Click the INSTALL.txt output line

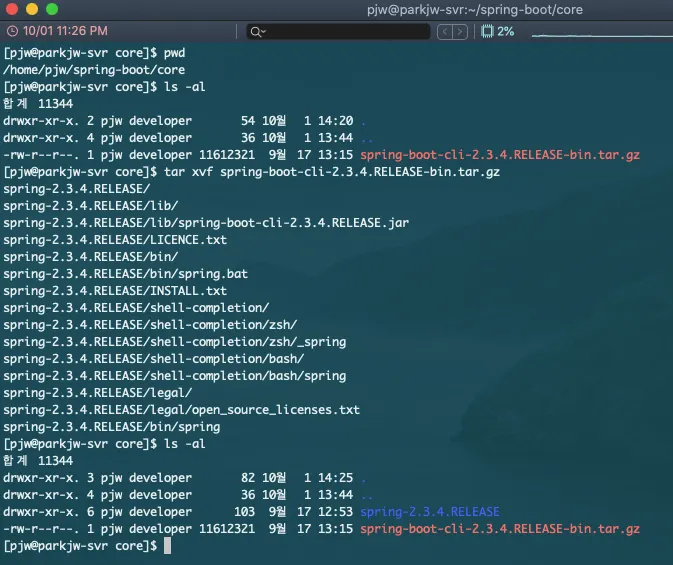coord(115,291)
